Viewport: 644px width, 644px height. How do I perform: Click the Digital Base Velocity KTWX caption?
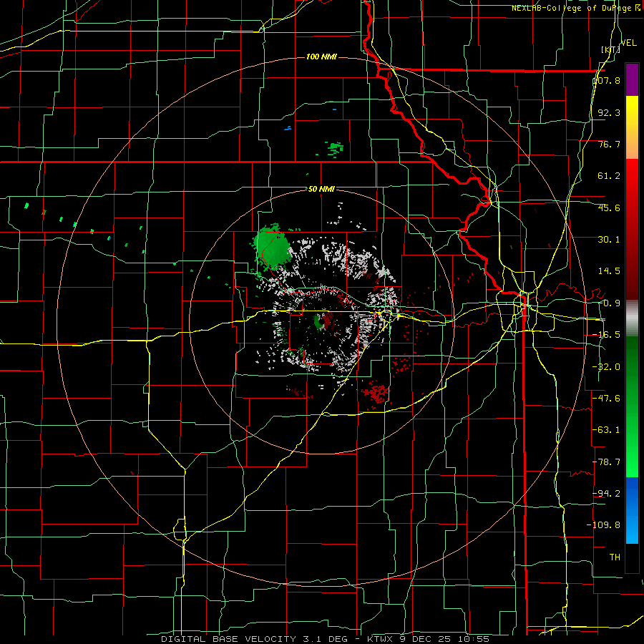click(325, 639)
